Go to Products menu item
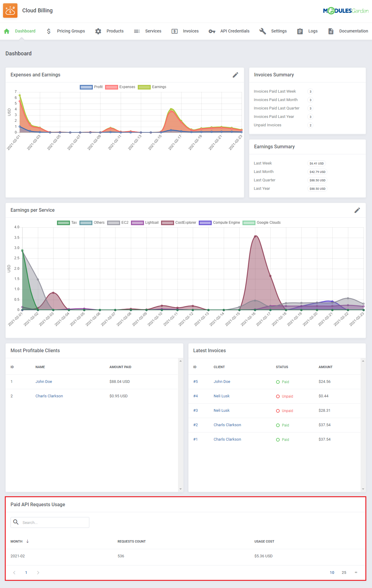The image size is (372, 588). coord(115,31)
